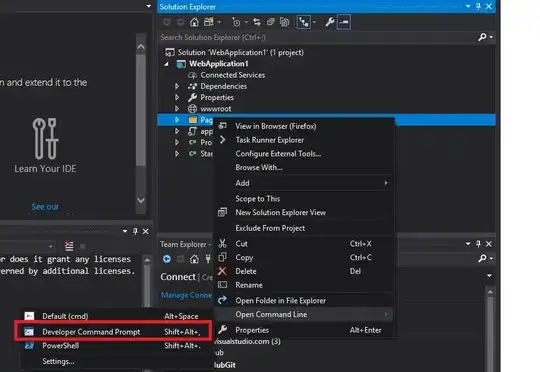
Task: Click the Collapse All icon in toolbar
Action: point(271,22)
